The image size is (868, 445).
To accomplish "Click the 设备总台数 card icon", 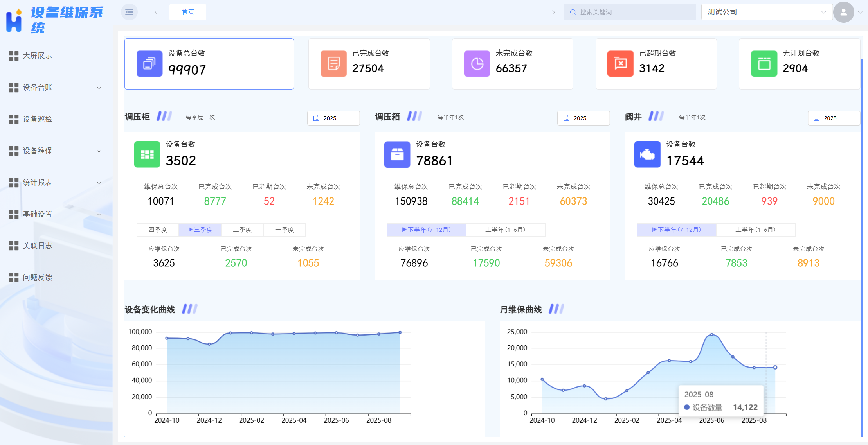I will pyautogui.click(x=149, y=63).
